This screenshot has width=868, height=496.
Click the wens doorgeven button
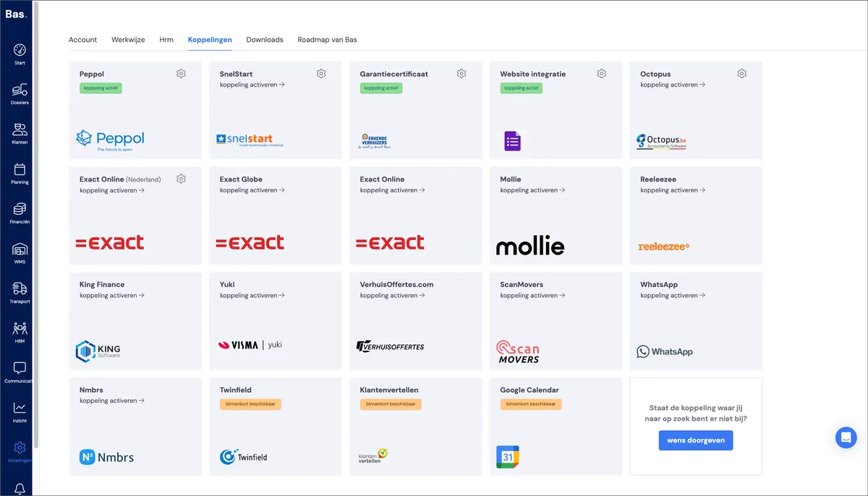click(x=696, y=440)
